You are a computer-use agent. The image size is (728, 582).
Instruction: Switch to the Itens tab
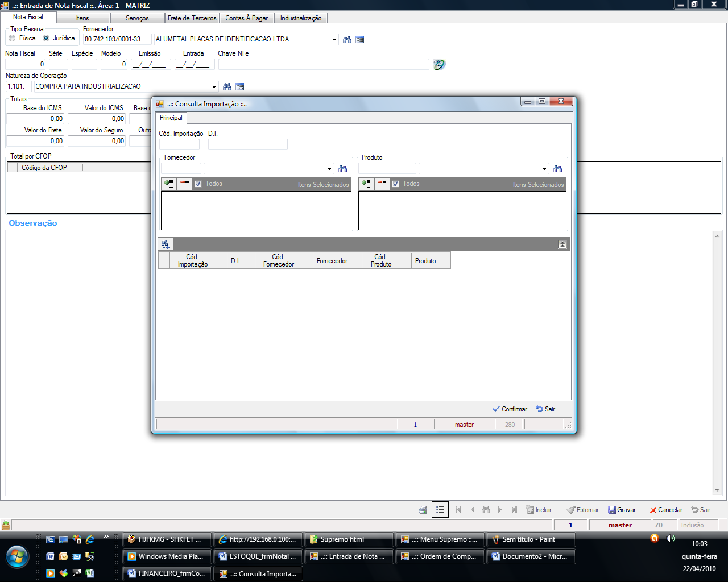(x=82, y=18)
